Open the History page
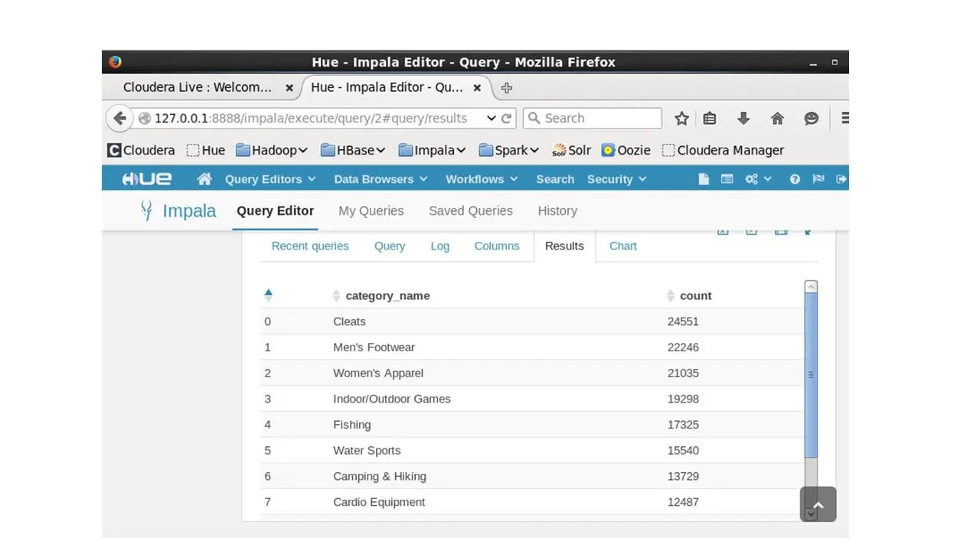 tap(557, 210)
